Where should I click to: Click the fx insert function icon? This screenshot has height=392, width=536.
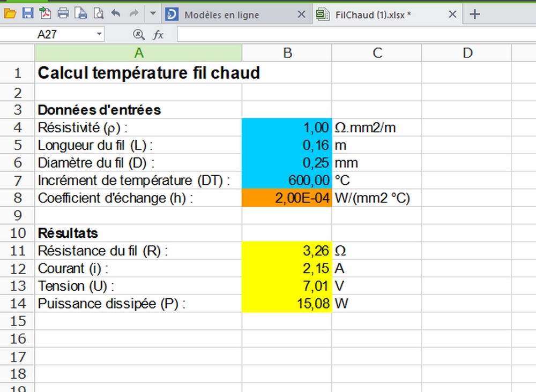tap(158, 34)
